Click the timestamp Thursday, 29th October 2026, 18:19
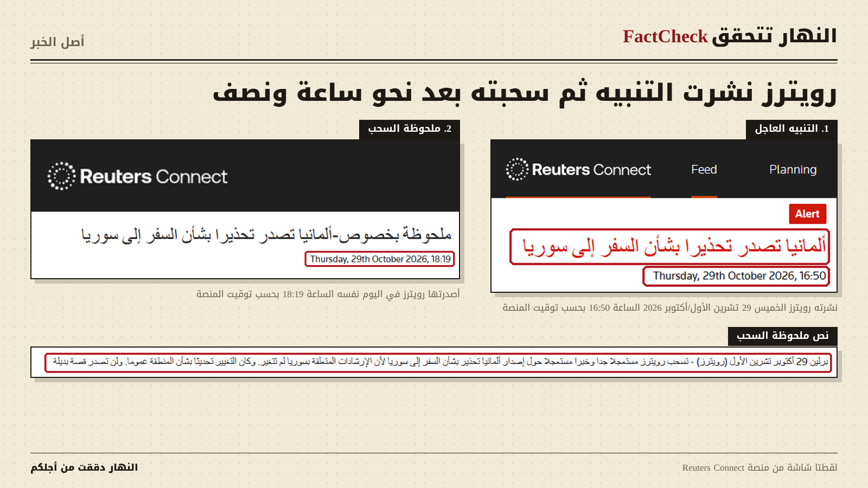Screen dimensions: 868x488 click(x=380, y=259)
